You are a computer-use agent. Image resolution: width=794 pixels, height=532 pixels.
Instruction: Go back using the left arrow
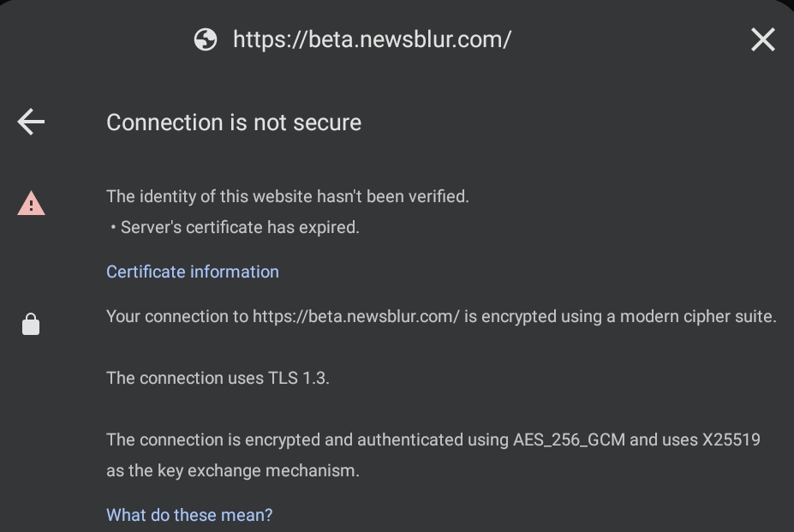tap(31, 122)
